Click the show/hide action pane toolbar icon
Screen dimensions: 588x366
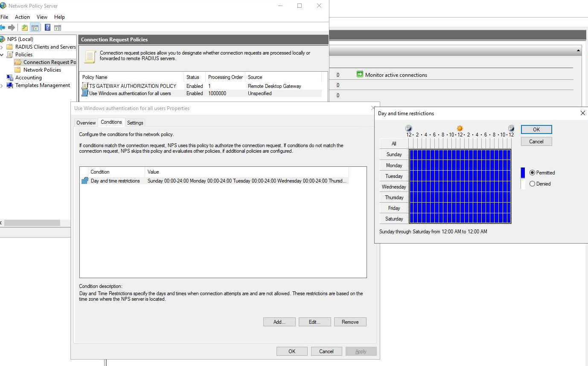click(x=57, y=27)
